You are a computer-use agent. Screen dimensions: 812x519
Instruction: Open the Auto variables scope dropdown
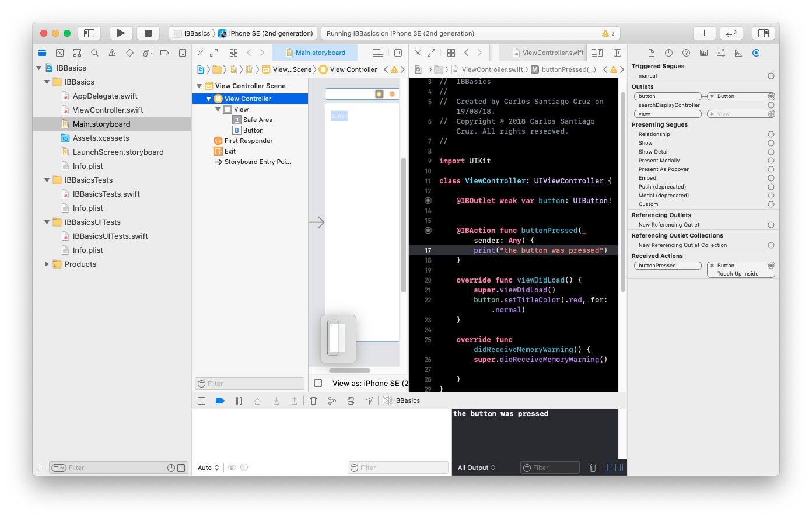point(208,468)
